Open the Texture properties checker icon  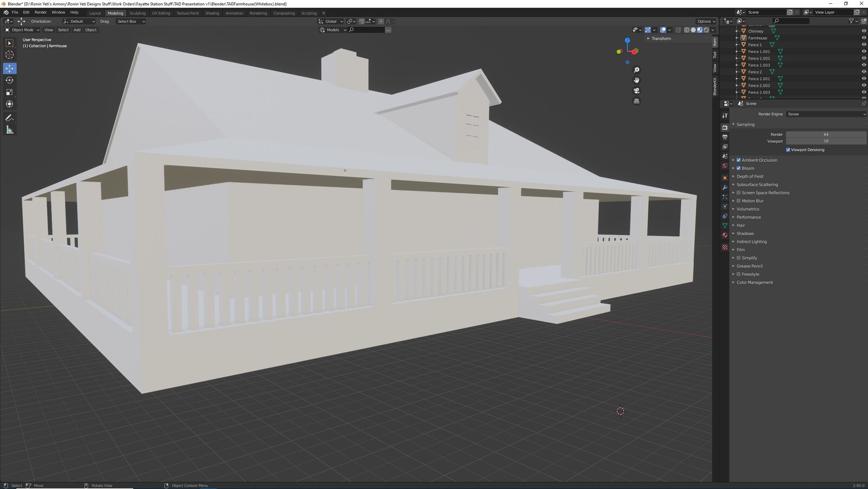pyautogui.click(x=725, y=247)
